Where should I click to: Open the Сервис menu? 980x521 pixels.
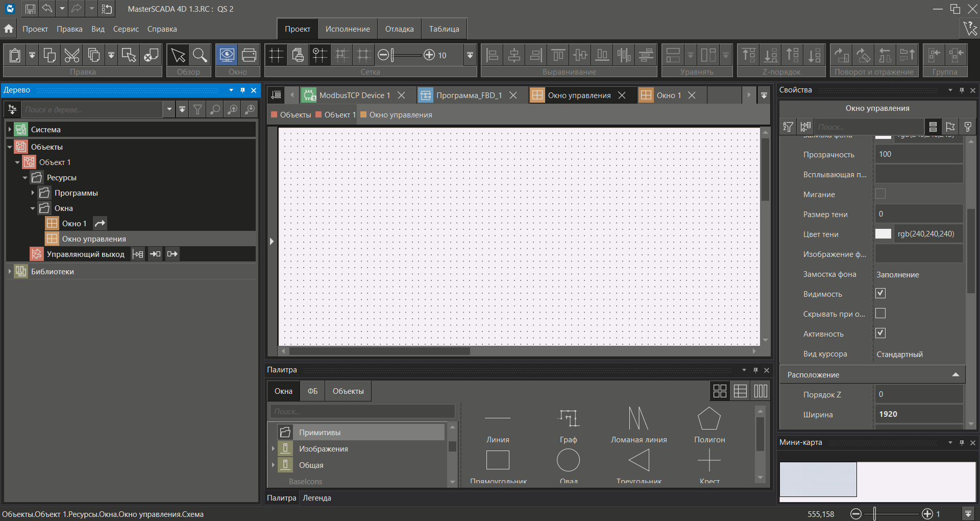pyautogui.click(x=126, y=29)
